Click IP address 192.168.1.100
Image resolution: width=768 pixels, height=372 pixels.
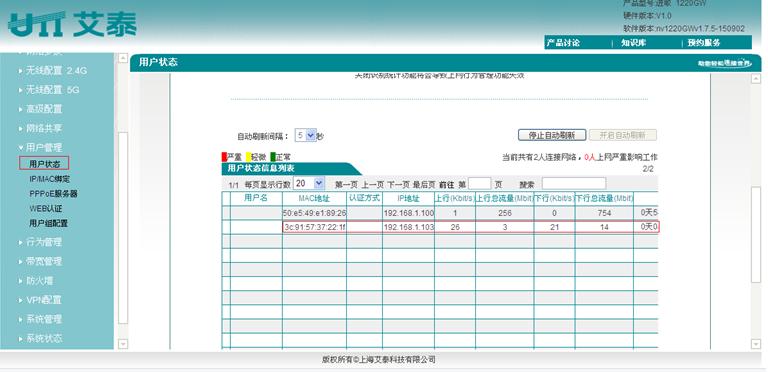point(408,213)
